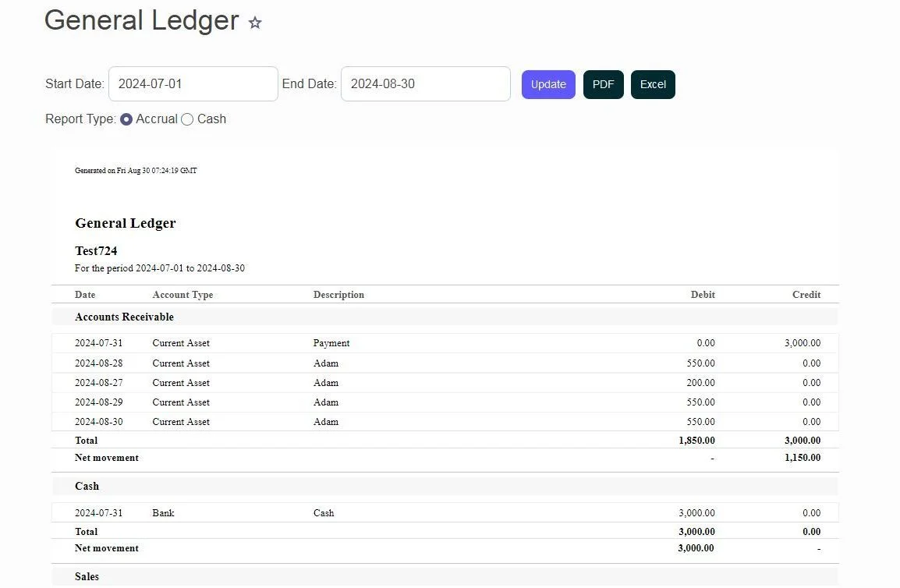Screen dimensions: 900x588
Task: Click the Credit column header
Action: coord(806,295)
